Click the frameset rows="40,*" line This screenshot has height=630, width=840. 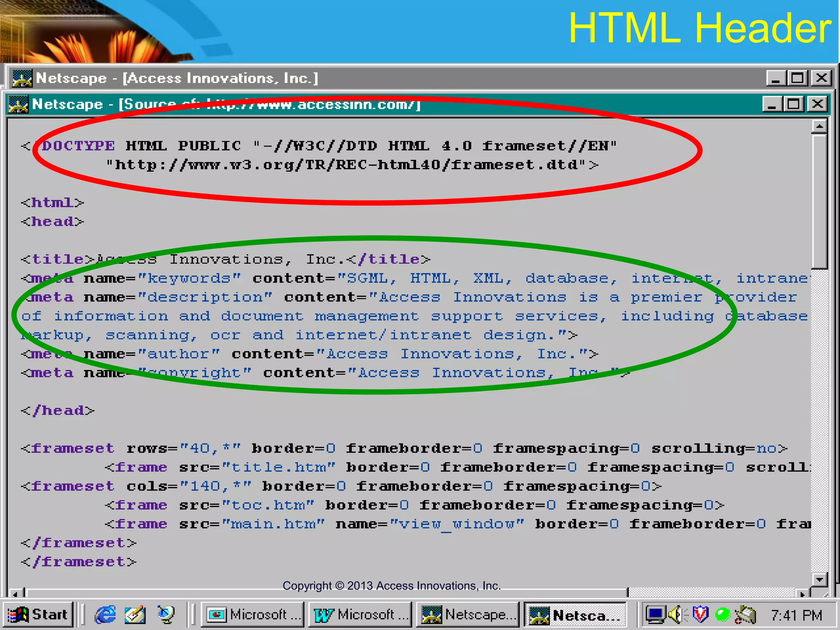pyautogui.click(x=404, y=448)
